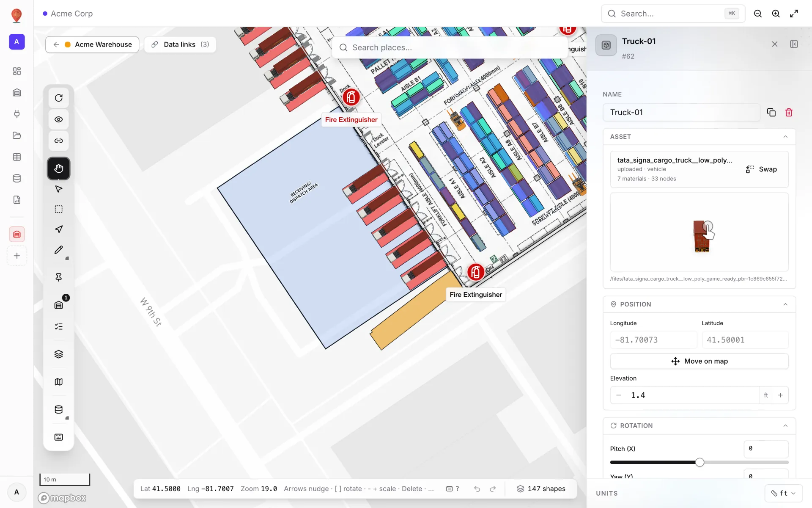Viewport: 812px width, 508px height.
Task: Open the keyboard shortcuts tool
Action: pos(59,437)
